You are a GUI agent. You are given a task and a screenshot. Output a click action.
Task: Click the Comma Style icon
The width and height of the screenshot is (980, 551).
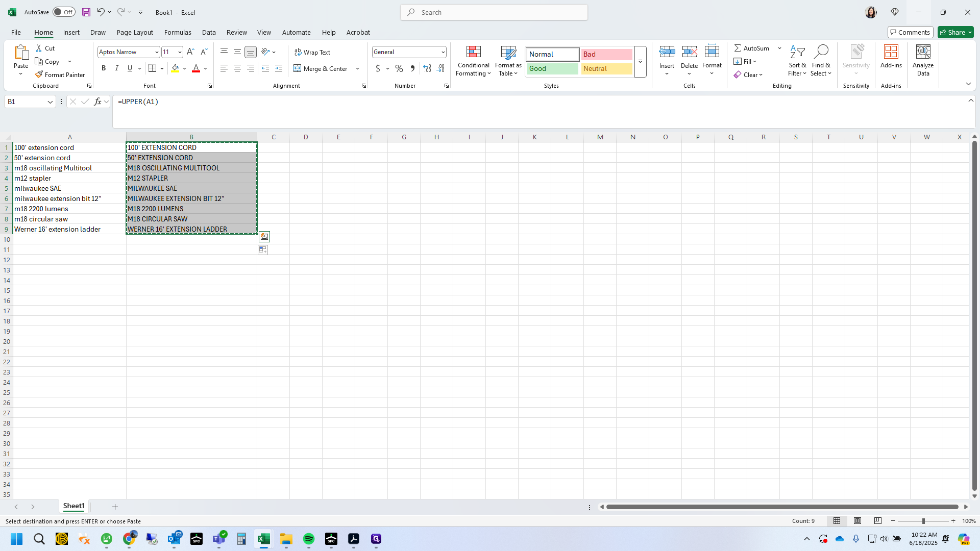(x=412, y=68)
